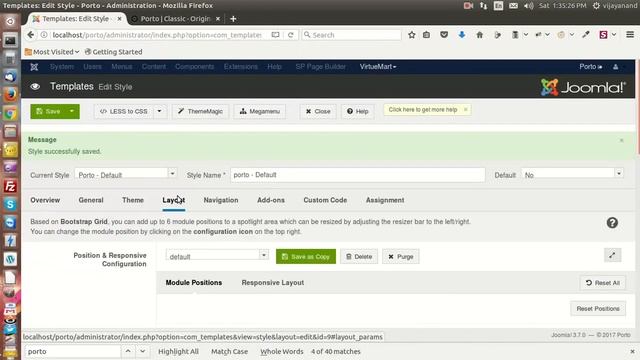Expand the Most Visited bookmarks folder

(x=52, y=52)
